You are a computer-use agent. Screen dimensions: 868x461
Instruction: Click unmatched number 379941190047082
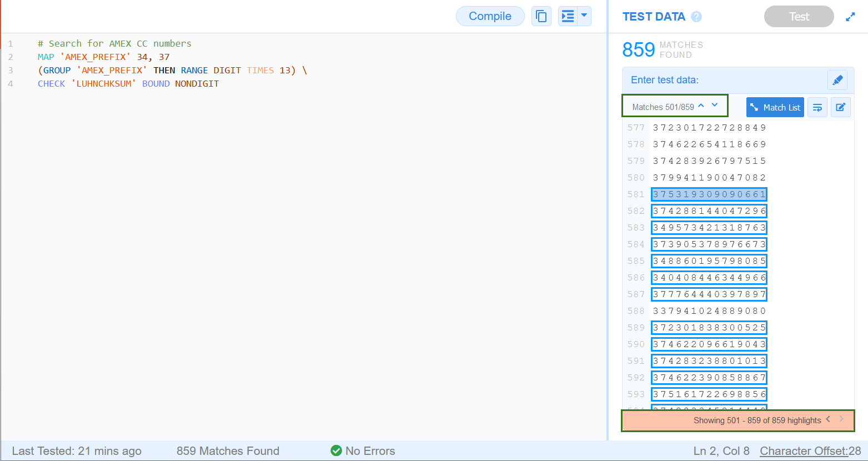709,178
